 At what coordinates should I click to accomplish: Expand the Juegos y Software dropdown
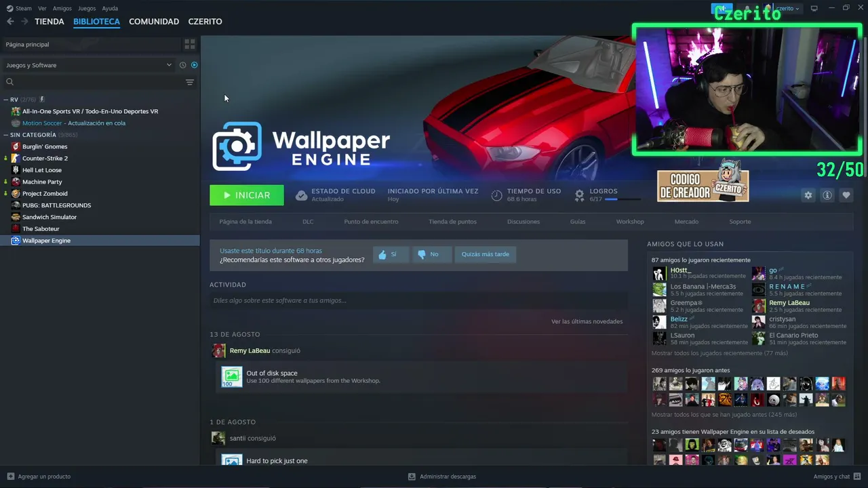tap(89, 65)
